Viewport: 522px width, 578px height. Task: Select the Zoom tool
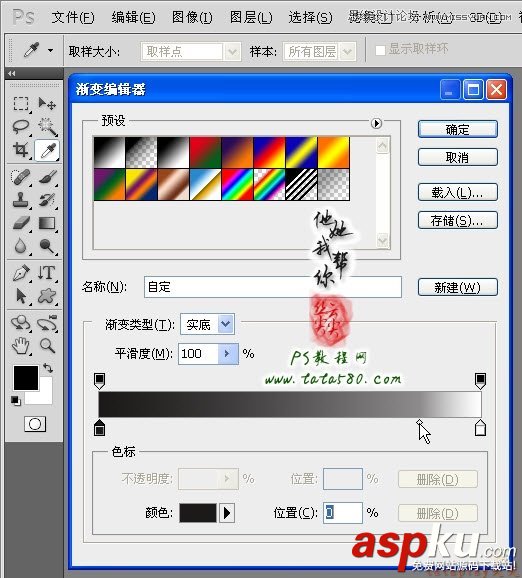click(47, 346)
